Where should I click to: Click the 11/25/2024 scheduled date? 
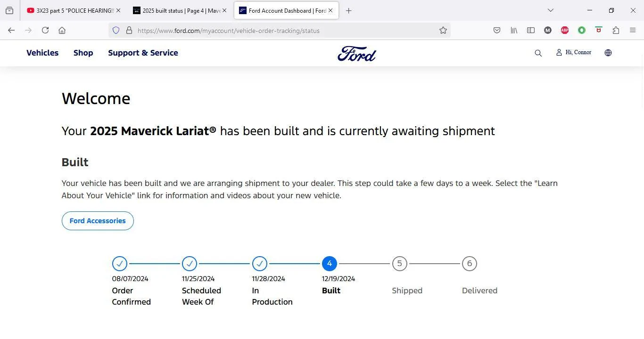198,279
